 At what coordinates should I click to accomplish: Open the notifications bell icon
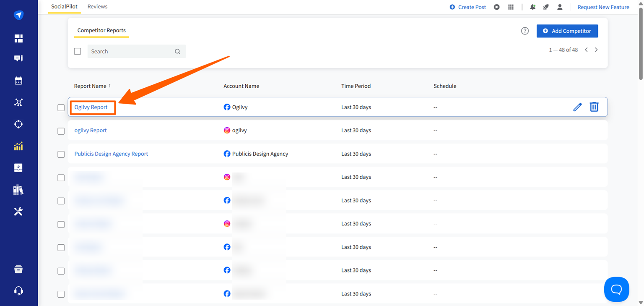click(x=532, y=7)
